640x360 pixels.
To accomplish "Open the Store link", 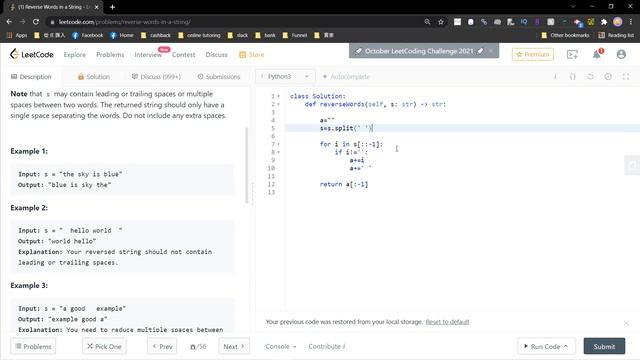I will [x=252, y=55].
